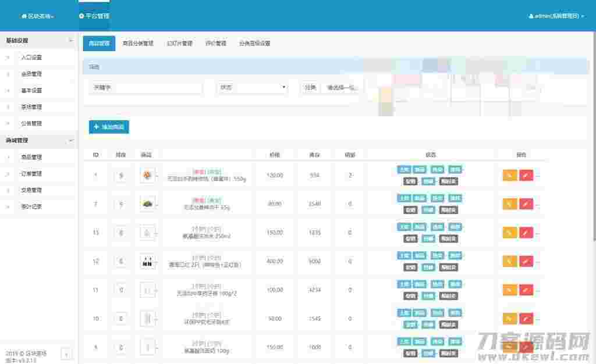This screenshot has width=596, height=364.
Task: Click the orange action icon for product ID 12
Action: point(509,261)
